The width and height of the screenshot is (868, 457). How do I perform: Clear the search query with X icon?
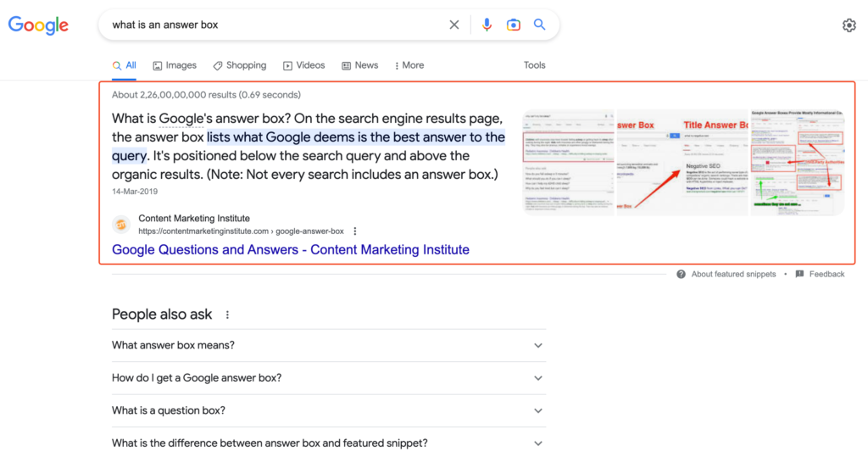pyautogui.click(x=454, y=25)
